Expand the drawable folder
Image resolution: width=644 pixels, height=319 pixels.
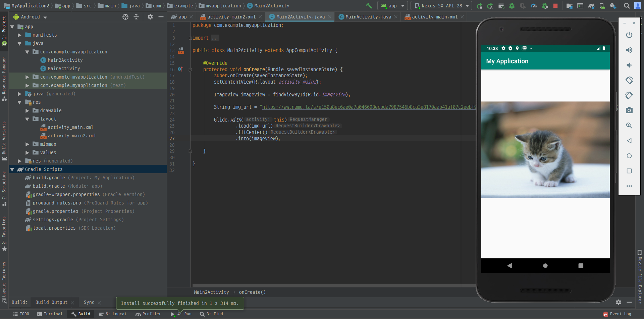click(x=28, y=110)
